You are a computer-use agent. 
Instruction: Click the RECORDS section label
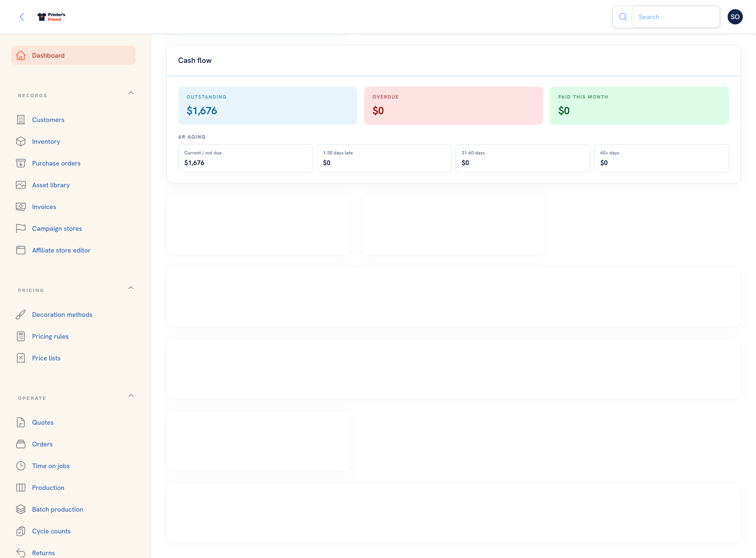(x=33, y=96)
